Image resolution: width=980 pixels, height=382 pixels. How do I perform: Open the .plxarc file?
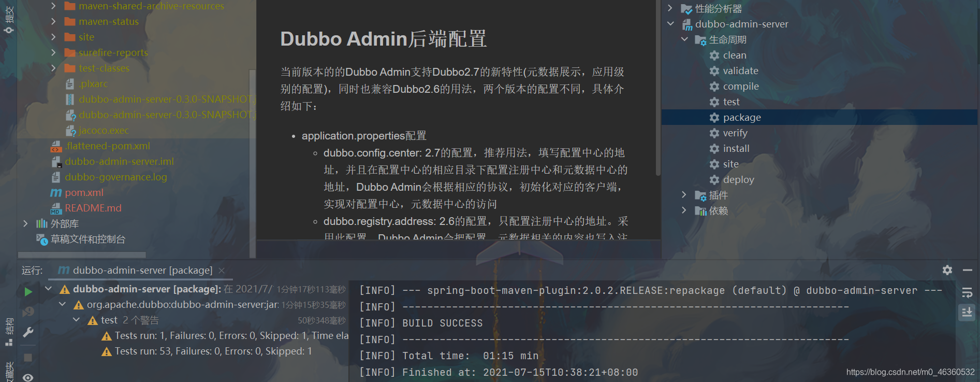tap(94, 83)
